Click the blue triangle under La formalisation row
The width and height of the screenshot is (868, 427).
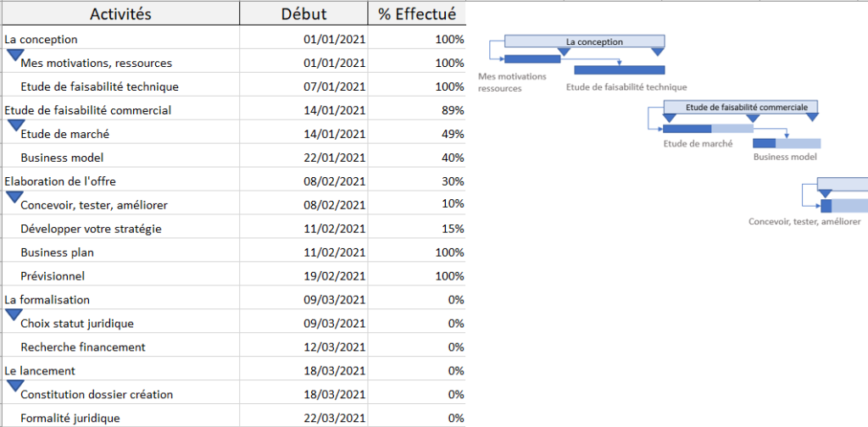tap(14, 314)
